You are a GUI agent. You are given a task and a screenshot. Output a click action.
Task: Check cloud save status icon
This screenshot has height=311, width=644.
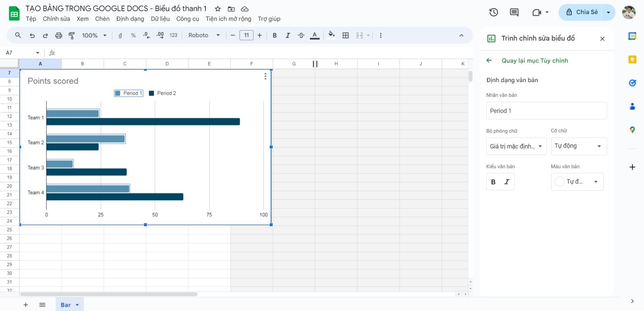pos(244,9)
